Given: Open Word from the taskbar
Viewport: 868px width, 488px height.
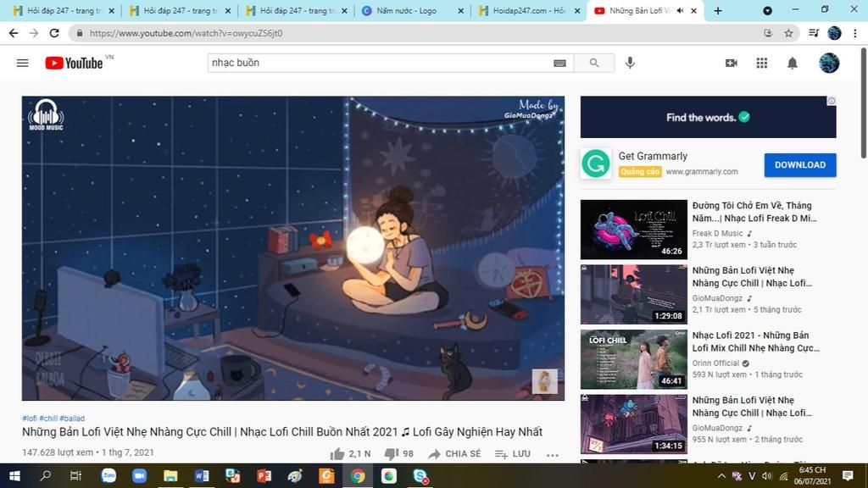Looking at the screenshot, I should click(x=202, y=476).
